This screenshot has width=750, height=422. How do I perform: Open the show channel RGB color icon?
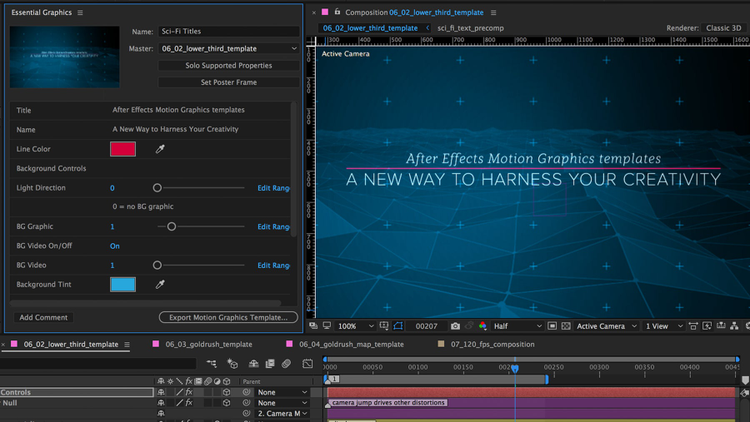tap(483, 326)
